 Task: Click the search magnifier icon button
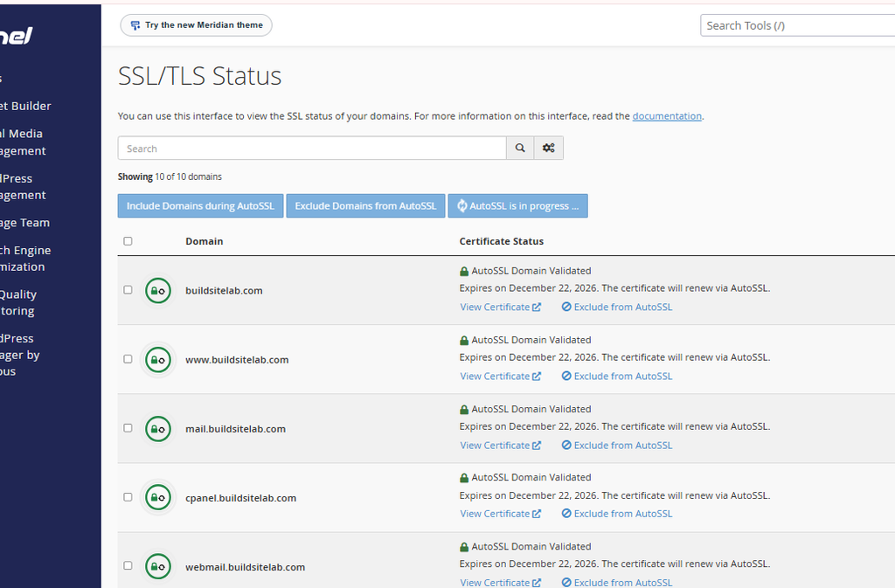tap(520, 149)
